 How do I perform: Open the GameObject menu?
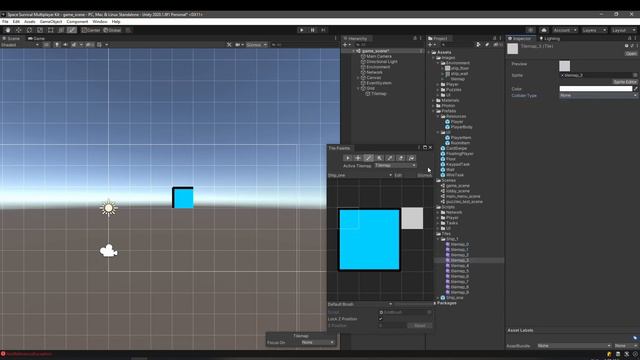51,22
